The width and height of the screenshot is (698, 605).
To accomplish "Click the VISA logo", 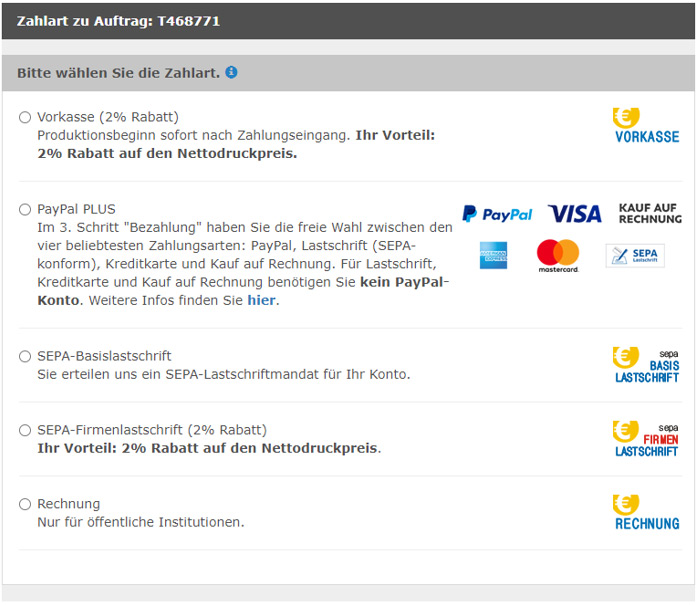I will (x=574, y=214).
